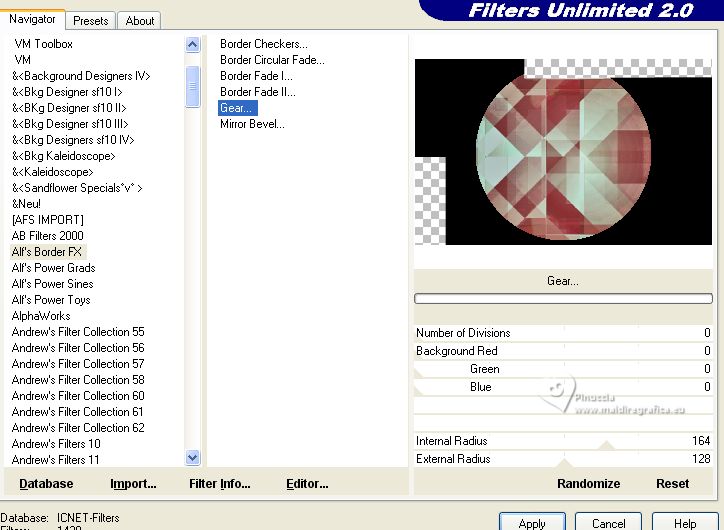Click the Background Red slider

(563, 351)
